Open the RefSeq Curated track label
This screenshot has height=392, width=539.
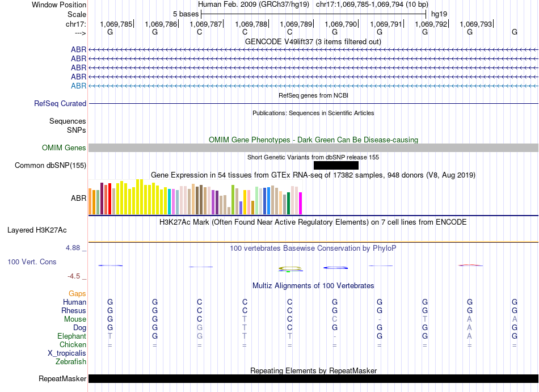click(60, 103)
